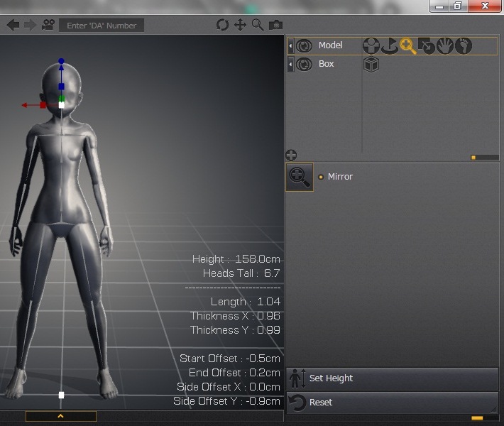Select the rotate view tool
504x426 pixels.
tap(223, 25)
